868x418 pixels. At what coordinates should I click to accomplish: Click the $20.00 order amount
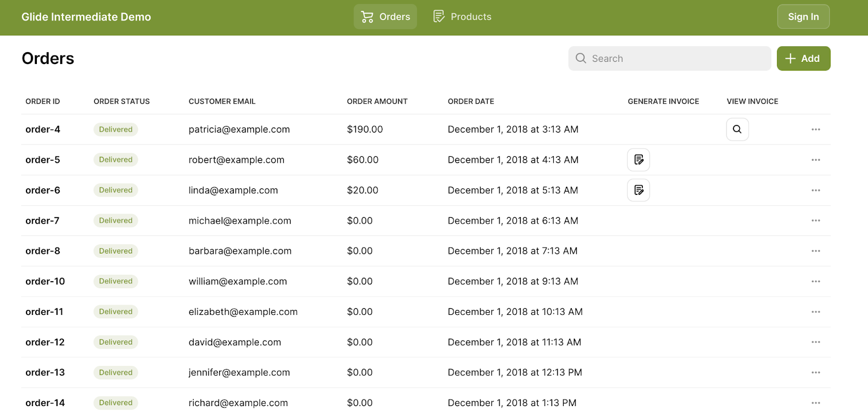pyautogui.click(x=363, y=190)
